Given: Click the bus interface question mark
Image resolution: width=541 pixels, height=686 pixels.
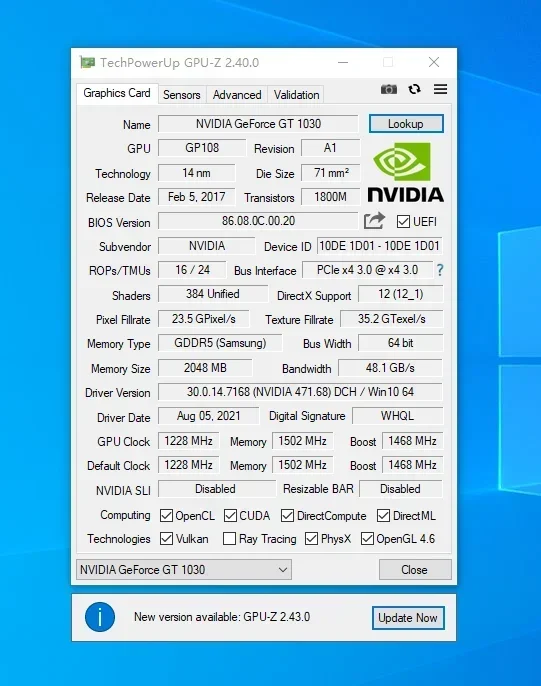Looking at the screenshot, I should (x=440, y=270).
